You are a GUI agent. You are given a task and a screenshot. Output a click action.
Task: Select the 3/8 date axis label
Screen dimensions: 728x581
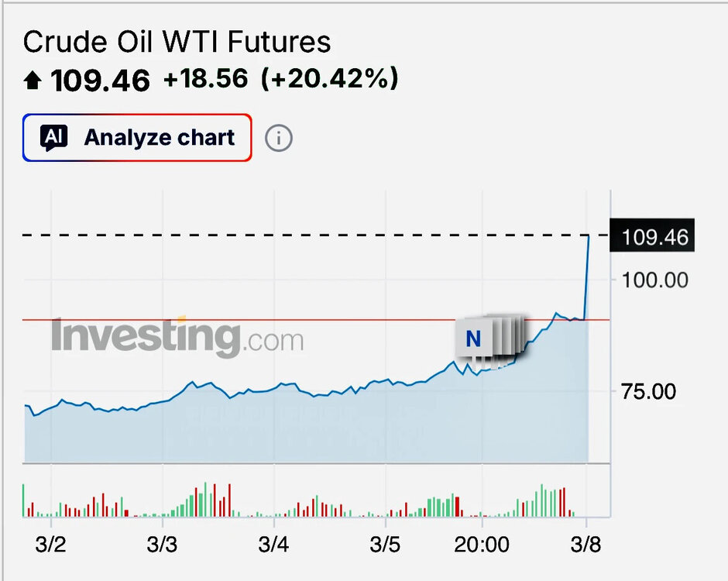click(585, 545)
